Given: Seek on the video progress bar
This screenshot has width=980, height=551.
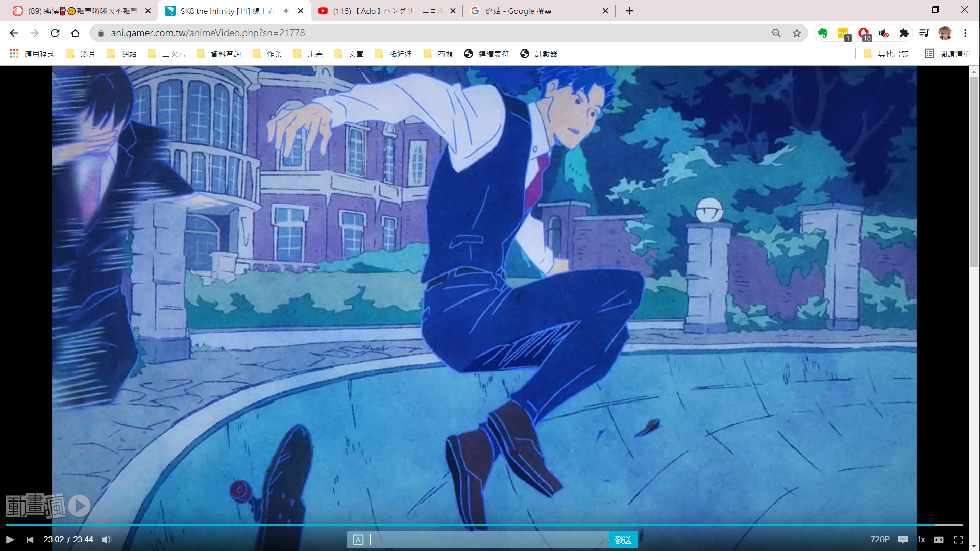Looking at the screenshot, I should coord(484,525).
